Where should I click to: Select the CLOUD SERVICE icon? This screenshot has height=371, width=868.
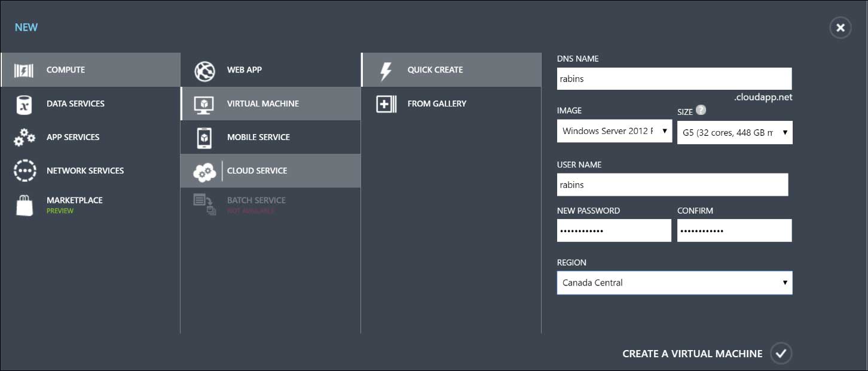[205, 171]
